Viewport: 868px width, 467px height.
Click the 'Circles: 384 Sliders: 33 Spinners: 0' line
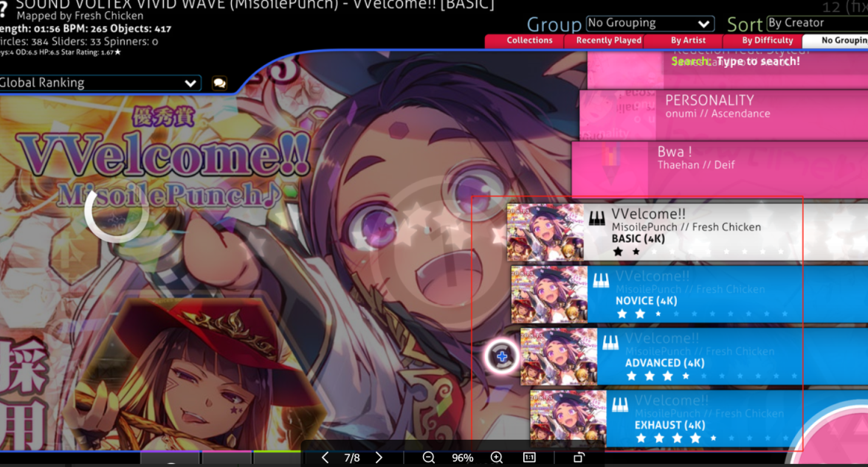pos(79,41)
